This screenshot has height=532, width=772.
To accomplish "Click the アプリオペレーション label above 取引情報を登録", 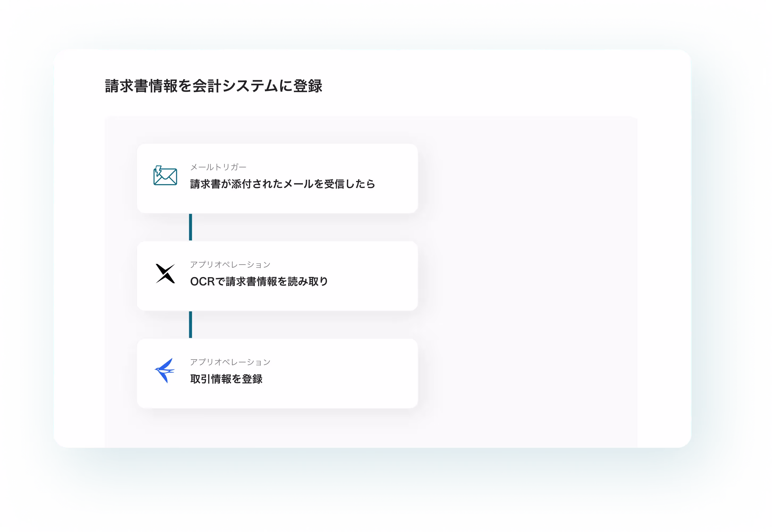I will tap(230, 362).
